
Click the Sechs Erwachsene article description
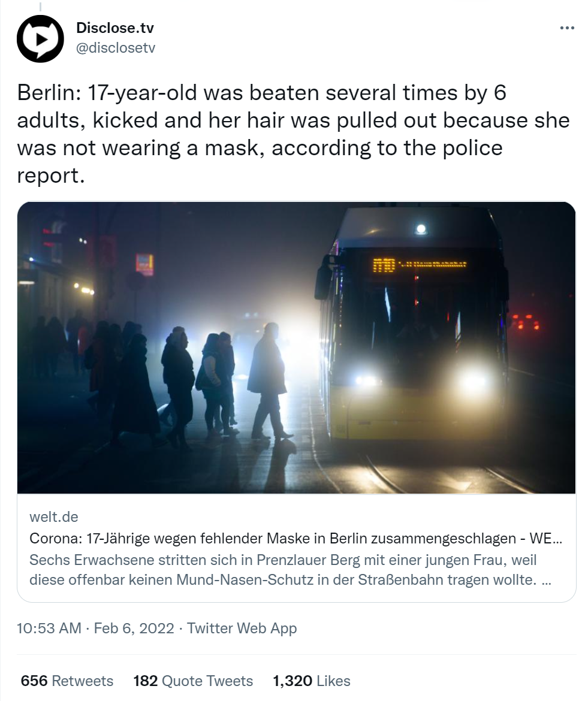coord(290,570)
